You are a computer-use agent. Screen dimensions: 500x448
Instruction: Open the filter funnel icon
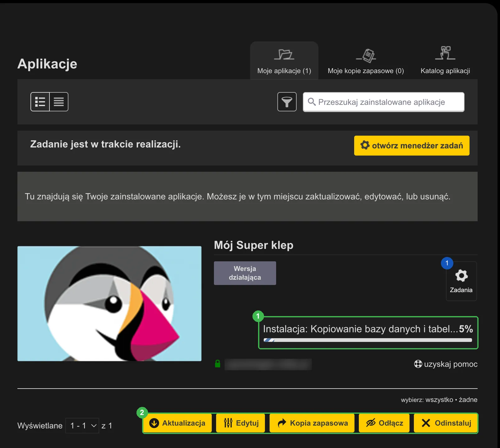point(287,102)
